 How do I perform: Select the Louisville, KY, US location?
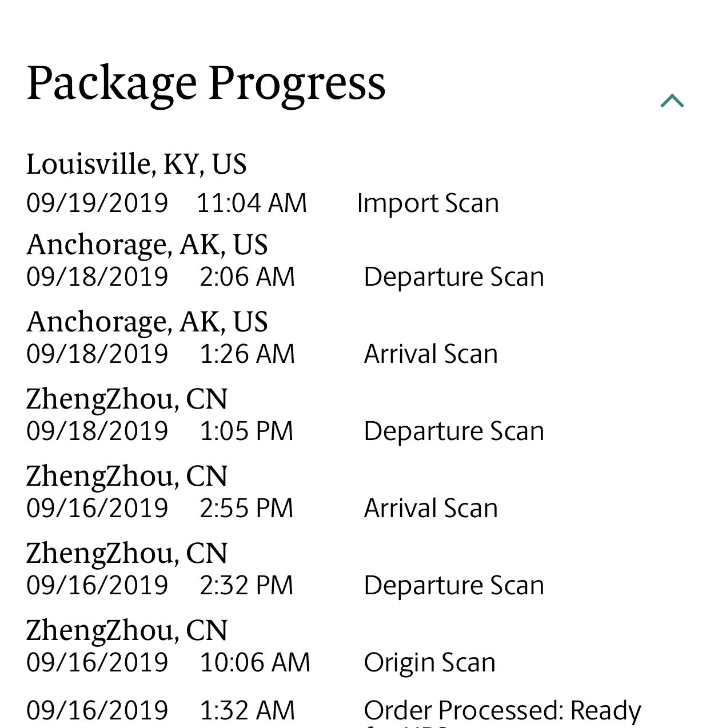136,165
